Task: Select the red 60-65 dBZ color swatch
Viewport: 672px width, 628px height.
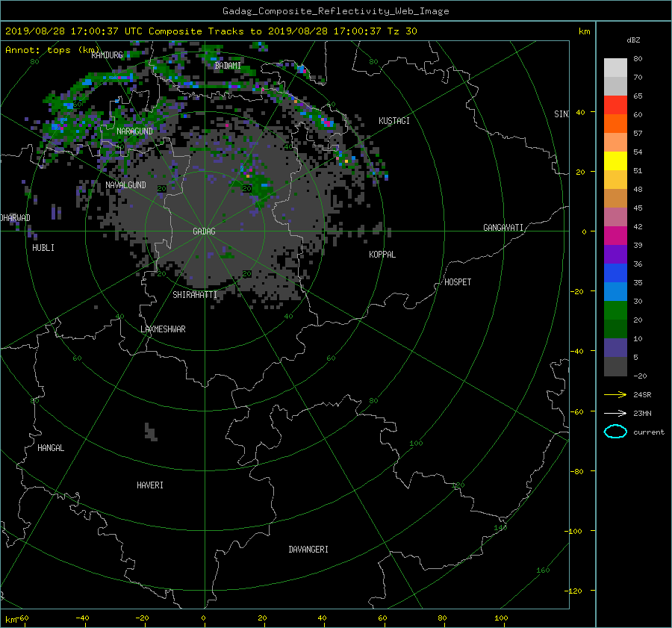Action: click(615, 105)
